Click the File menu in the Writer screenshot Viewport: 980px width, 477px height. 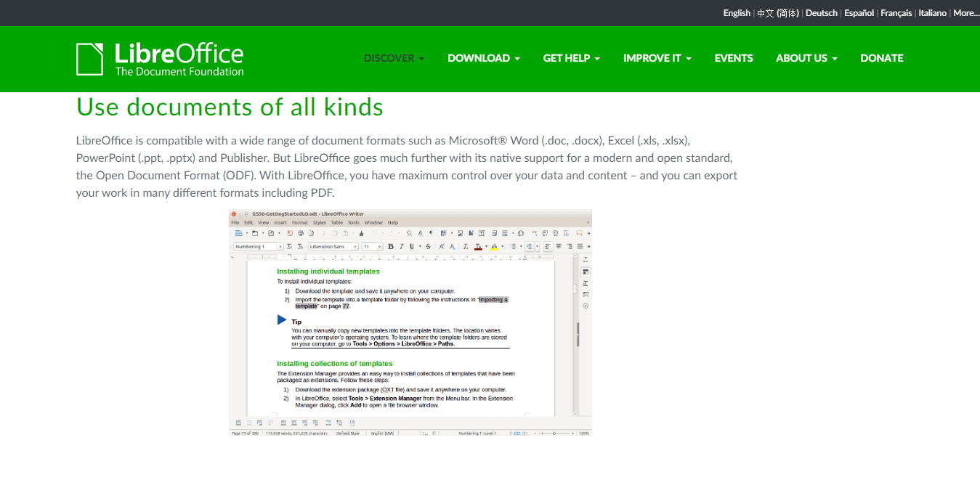click(235, 222)
